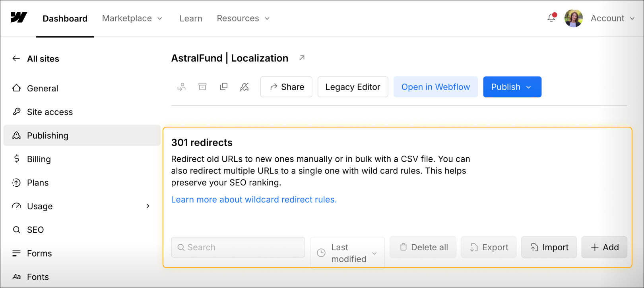
Task: Click the AstralFund | Localization title
Action: pos(230,58)
